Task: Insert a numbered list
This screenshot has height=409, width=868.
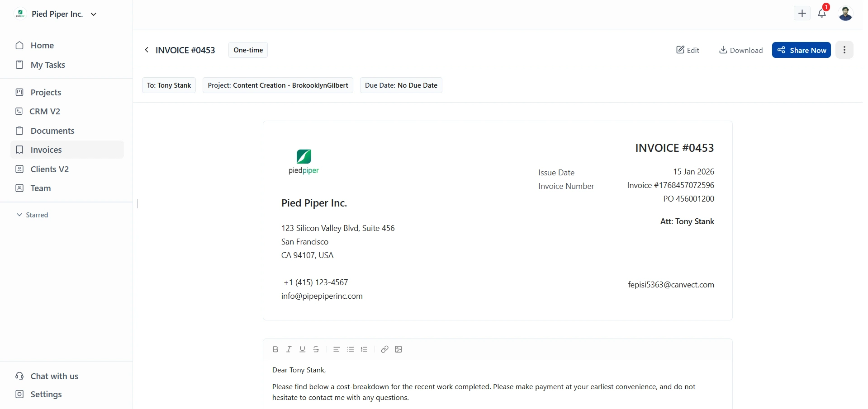Action: click(365, 349)
